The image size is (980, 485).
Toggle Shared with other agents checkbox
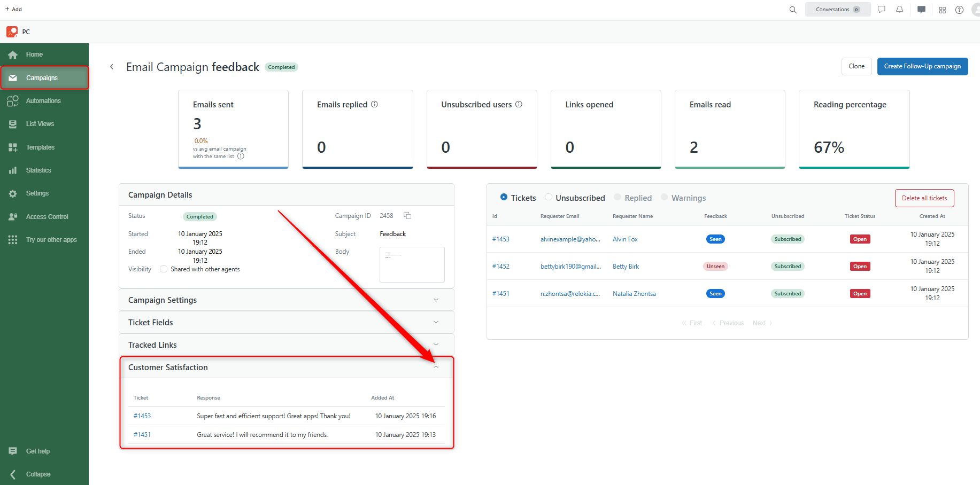click(164, 269)
